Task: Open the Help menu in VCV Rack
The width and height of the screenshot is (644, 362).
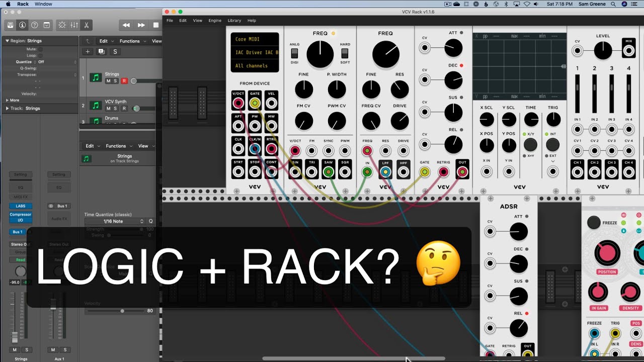Action: [252, 21]
